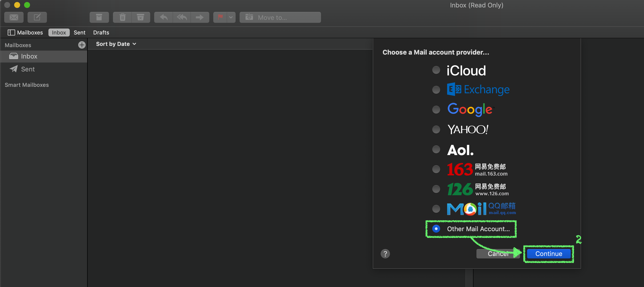Viewport: 644px width, 287px height.
Task: Open the Sort by Date dropdown
Action: pyautogui.click(x=116, y=44)
